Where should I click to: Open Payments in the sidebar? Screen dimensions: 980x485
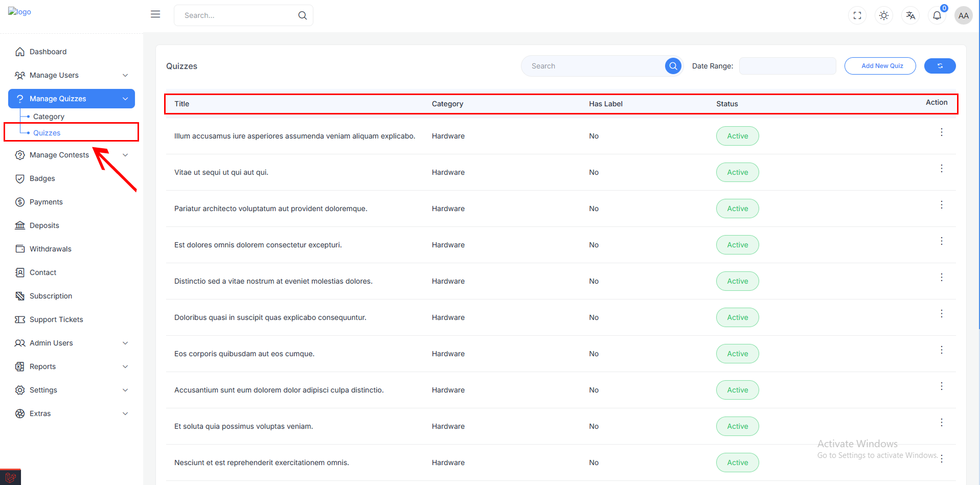(x=72, y=202)
